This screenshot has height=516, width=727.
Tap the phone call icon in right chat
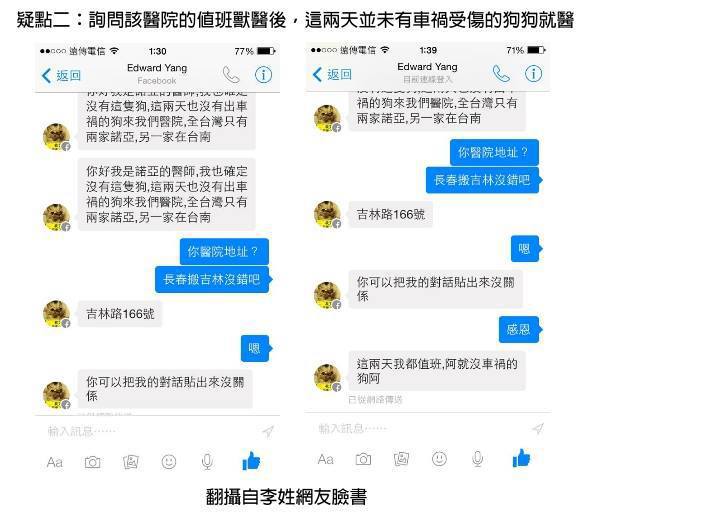(x=501, y=73)
